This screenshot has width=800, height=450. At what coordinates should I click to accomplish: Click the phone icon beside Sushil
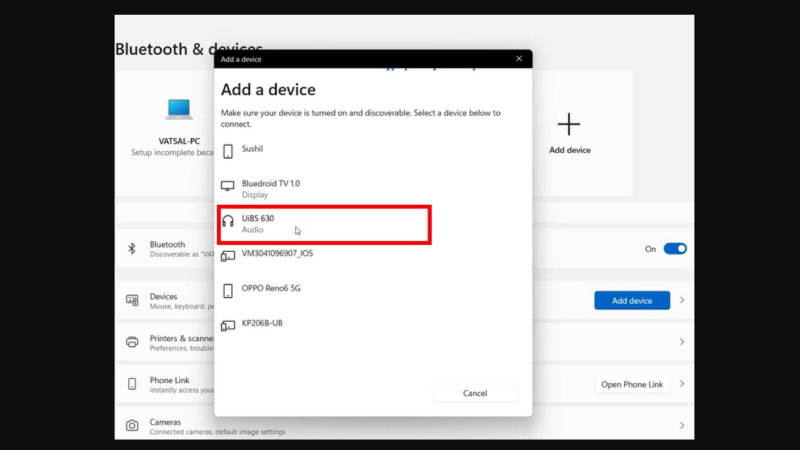click(228, 151)
